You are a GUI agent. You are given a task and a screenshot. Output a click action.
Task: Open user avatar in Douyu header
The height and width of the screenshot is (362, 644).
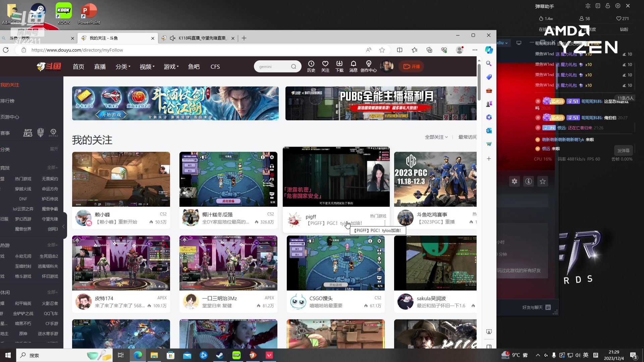pos(386,66)
